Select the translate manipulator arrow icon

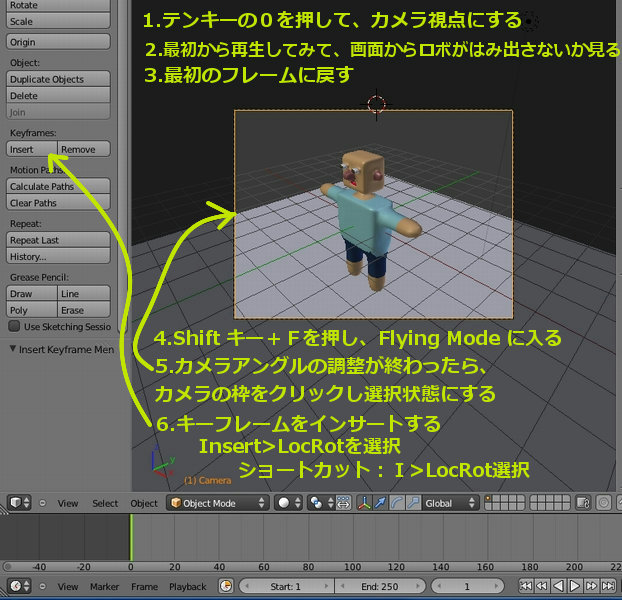[380, 503]
